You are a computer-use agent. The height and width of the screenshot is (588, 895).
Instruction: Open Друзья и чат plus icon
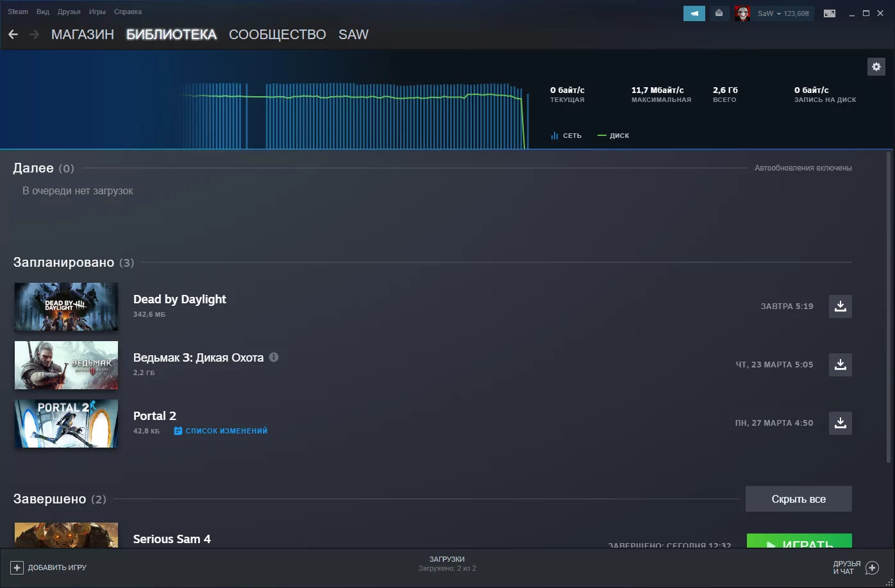(872, 567)
